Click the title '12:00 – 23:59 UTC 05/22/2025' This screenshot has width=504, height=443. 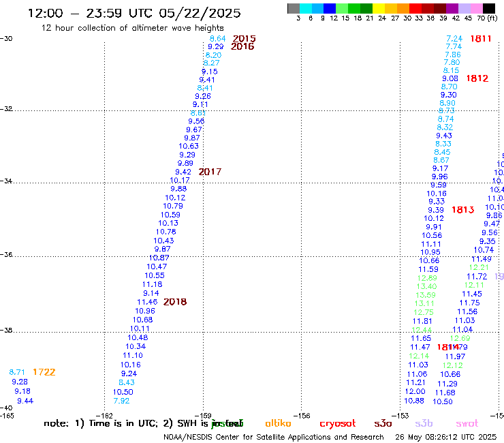[134, 13]
